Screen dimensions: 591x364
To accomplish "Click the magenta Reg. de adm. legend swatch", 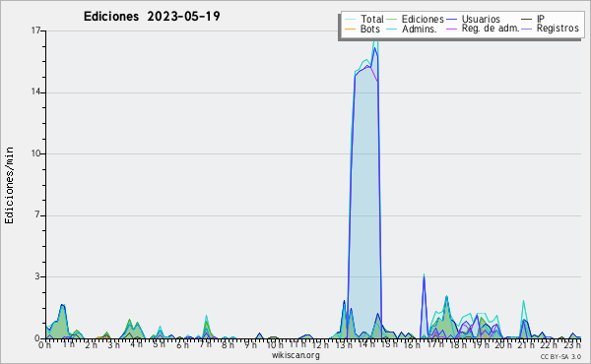I will 451,29.
